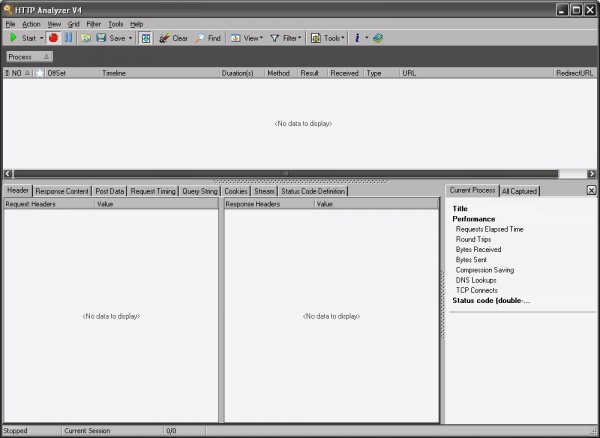Open the dropdown arrow beside info icon

pos(367,38)
